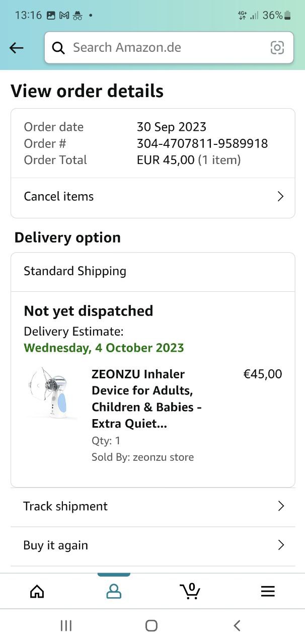Tap the inhaler product thumbnail image

point(52,392)
